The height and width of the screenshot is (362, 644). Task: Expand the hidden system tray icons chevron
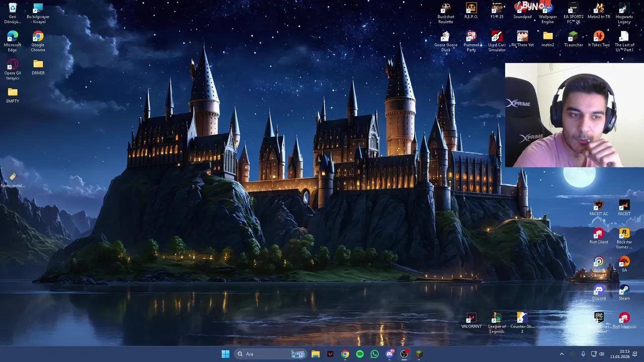561,354
